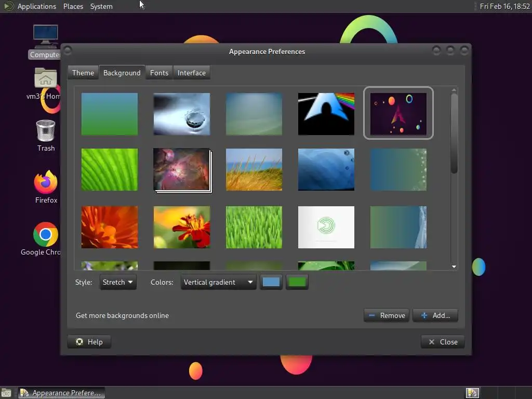The image size is (532, 399).
Task: Pick the green grass blades wallpaper
Action: click(254, 227)
